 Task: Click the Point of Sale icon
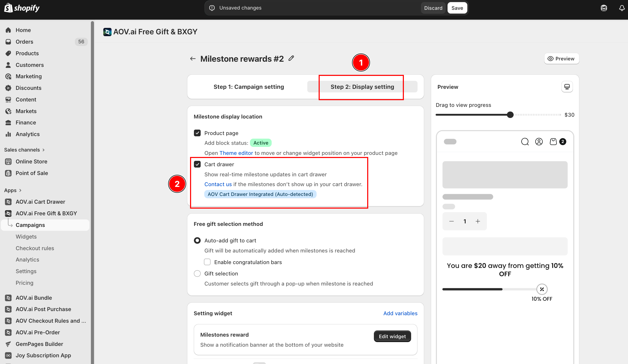pyautogui.click(x=8, y=173)
